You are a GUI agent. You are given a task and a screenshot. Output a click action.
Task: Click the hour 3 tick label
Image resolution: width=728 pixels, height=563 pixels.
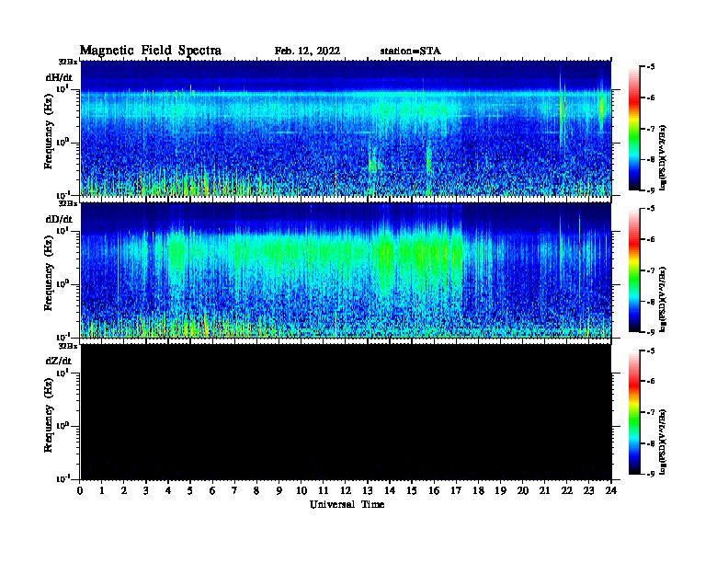click(146, 491)
